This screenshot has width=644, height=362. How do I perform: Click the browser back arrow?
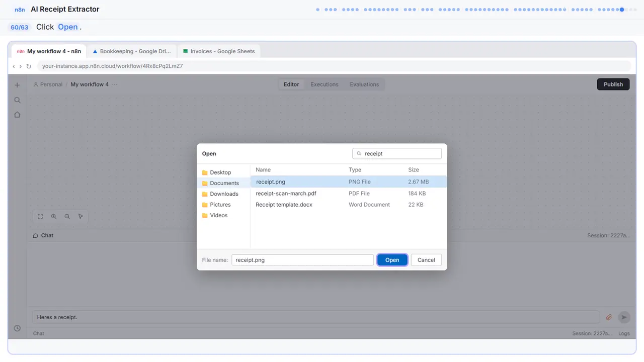tap(14, 66)
